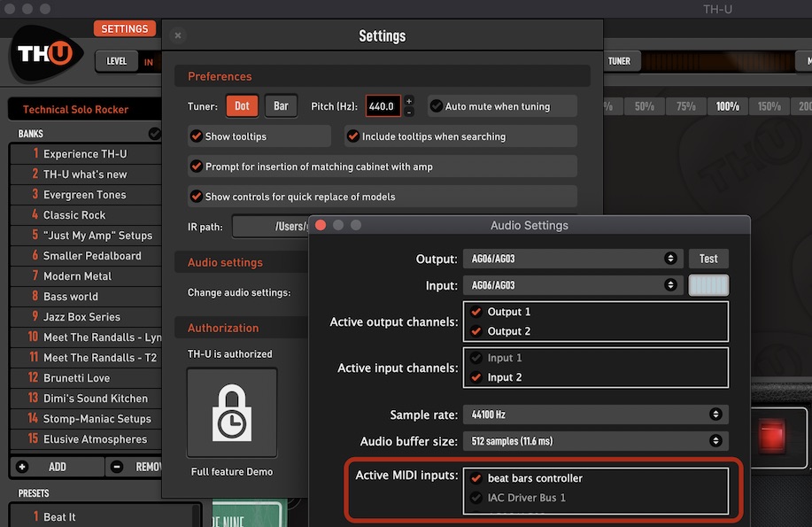Select bank Meet The Randalls - T2
The width and height of the screenshot is (812, 527).
tap(86, 358)
